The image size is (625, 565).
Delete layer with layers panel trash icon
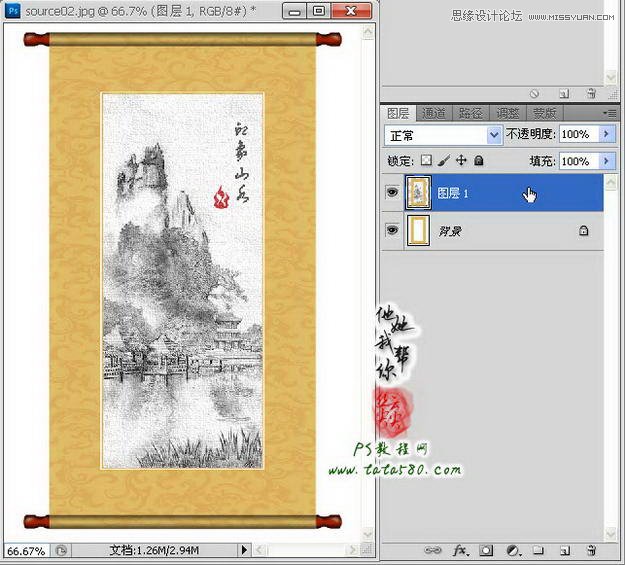click(592, 551)
